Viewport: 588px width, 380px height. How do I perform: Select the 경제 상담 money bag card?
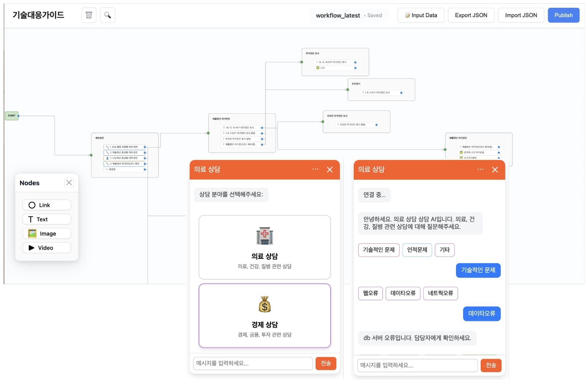coord(265,316)
